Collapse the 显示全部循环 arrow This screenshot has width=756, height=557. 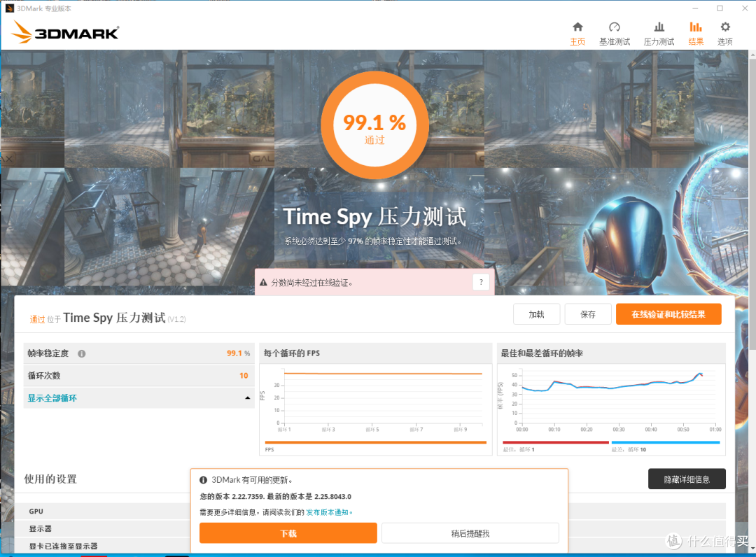pyautogui.click(x=247, y=398)
